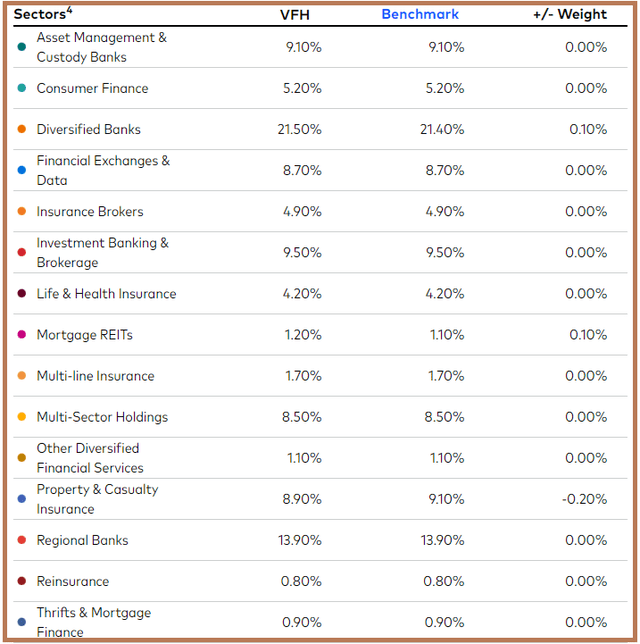This screenshot has height=644, width=640.
Task: Click the dot beside Thrifts & Mortgage Finance
Action: tap(22, 622)
